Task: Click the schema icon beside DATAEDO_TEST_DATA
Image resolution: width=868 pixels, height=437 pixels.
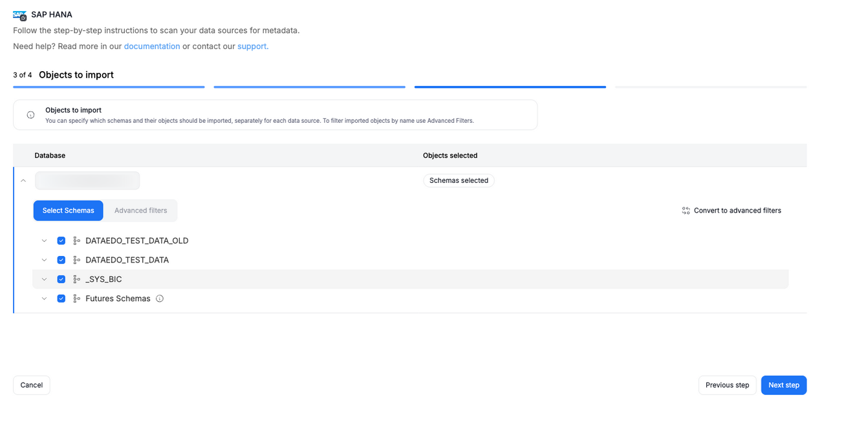Action: (x=76, y=260)
